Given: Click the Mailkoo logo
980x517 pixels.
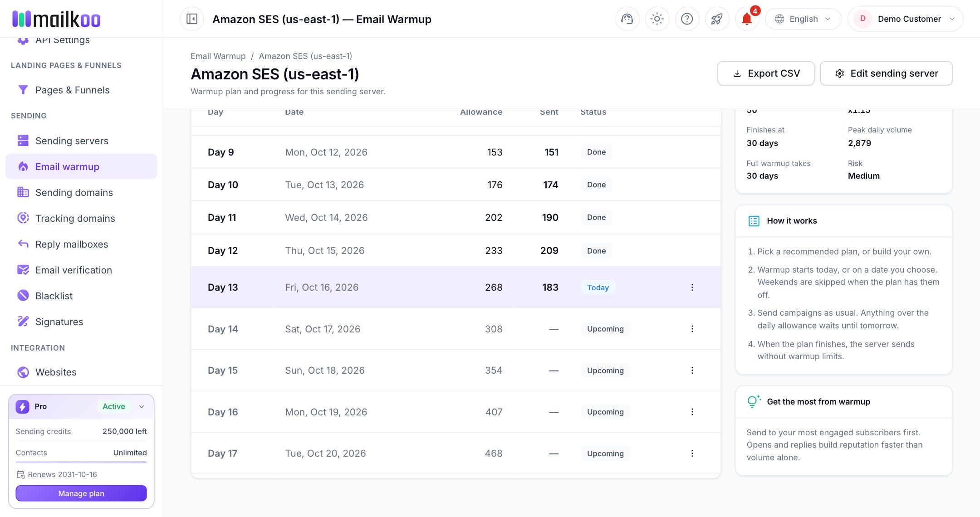Looking at the screenshot, I should point(56,19).
